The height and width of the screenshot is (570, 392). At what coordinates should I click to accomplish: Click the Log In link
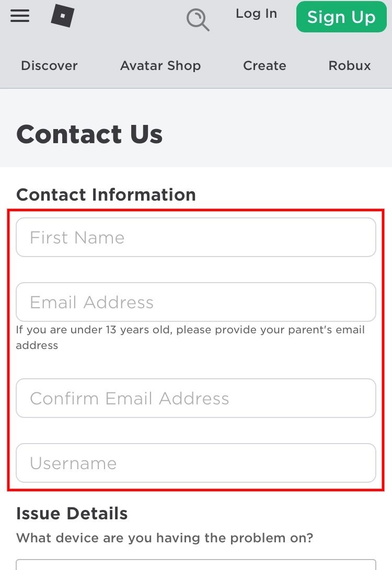(x=256, y=14)
